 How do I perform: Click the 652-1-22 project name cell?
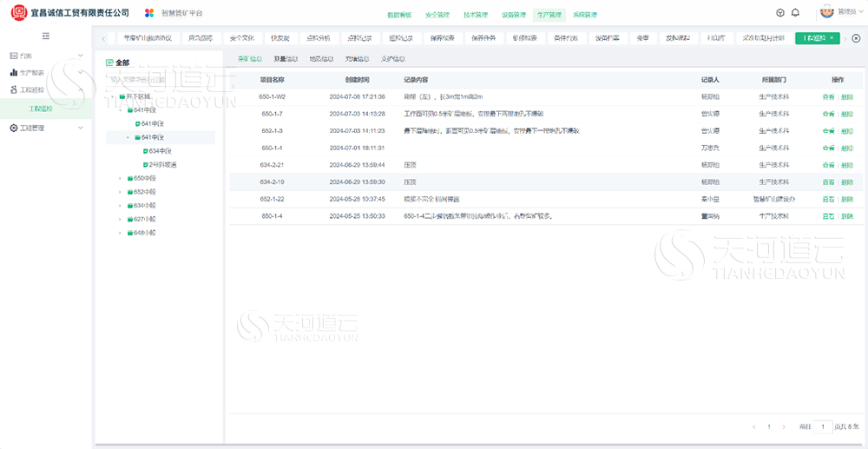click(x=272, y=199)
